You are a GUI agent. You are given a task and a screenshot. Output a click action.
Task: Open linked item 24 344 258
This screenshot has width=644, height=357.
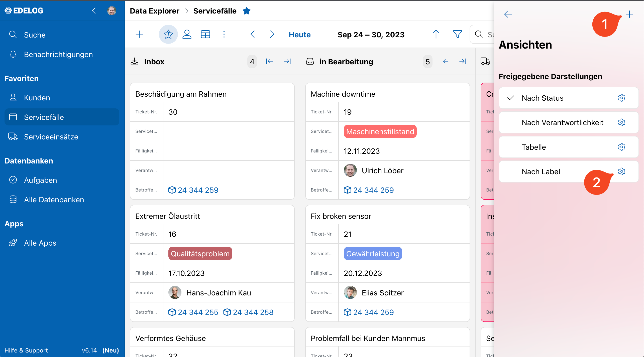(x=248, y=312)
